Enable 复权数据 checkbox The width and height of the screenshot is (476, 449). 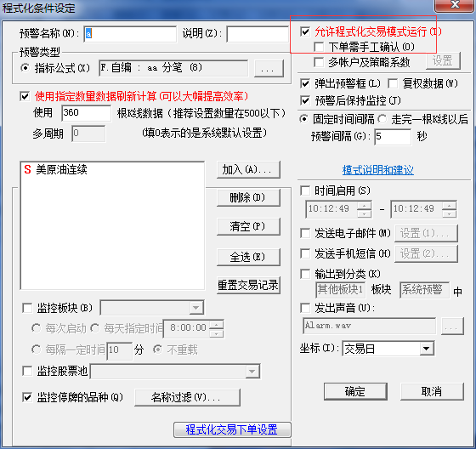coord(393,83)
